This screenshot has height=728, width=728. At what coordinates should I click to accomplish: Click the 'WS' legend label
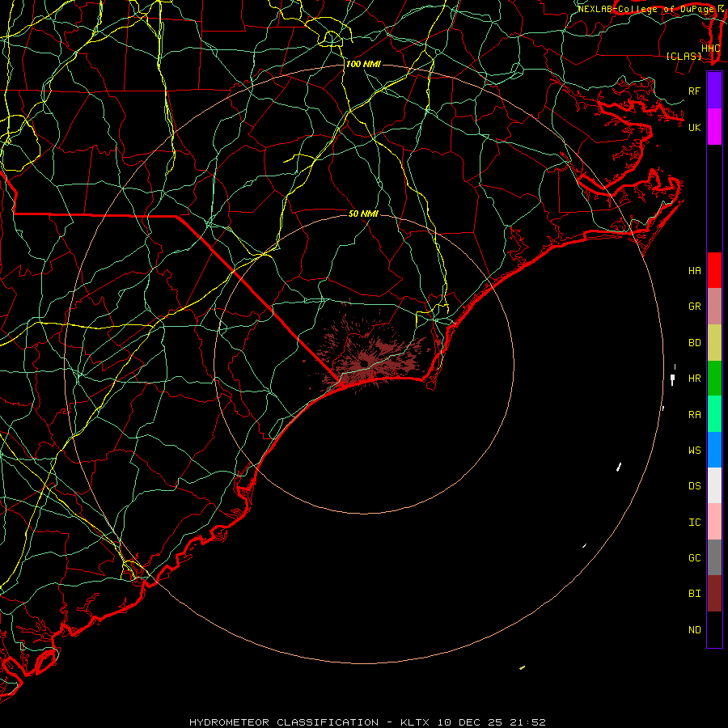pos(695,450)
